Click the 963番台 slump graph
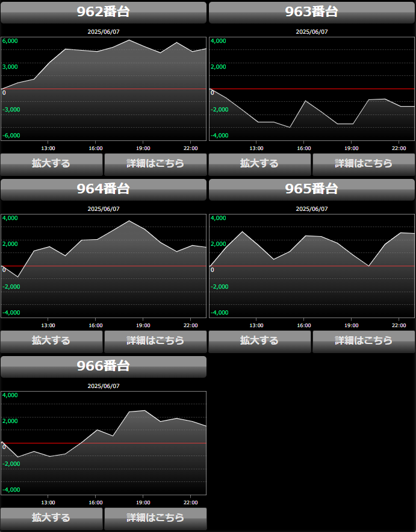Viewport: 416px width, 532px height. [312, 89]
